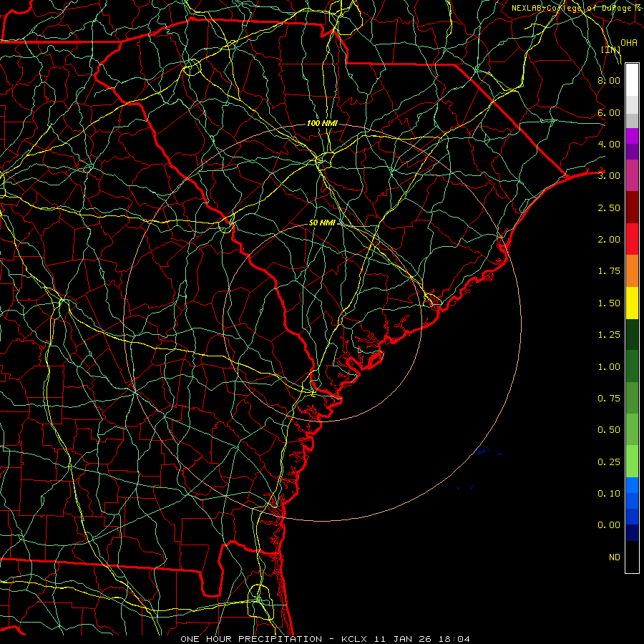644x644 pixels.
Task: Click the "18:04" timestamp
Action: click(454, 639)
